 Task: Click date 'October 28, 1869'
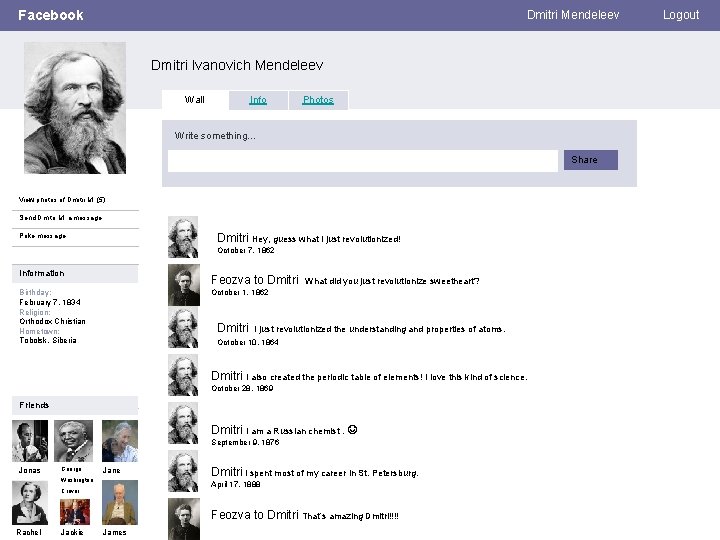pos(242,388)
